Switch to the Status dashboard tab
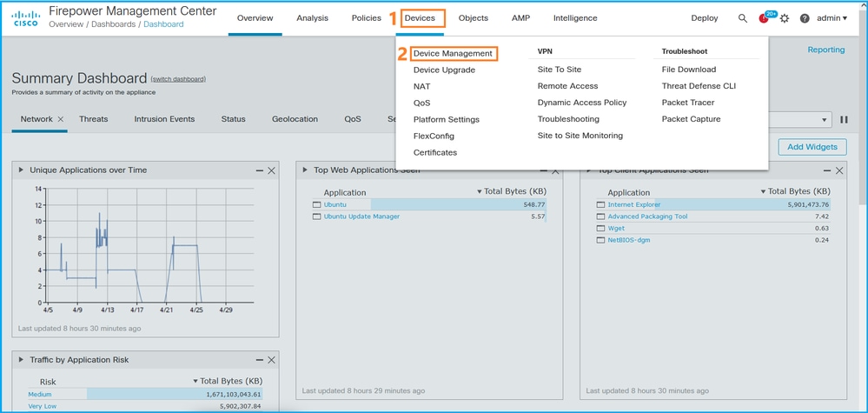This screenshot has height=413, width=868. point(233,119)
